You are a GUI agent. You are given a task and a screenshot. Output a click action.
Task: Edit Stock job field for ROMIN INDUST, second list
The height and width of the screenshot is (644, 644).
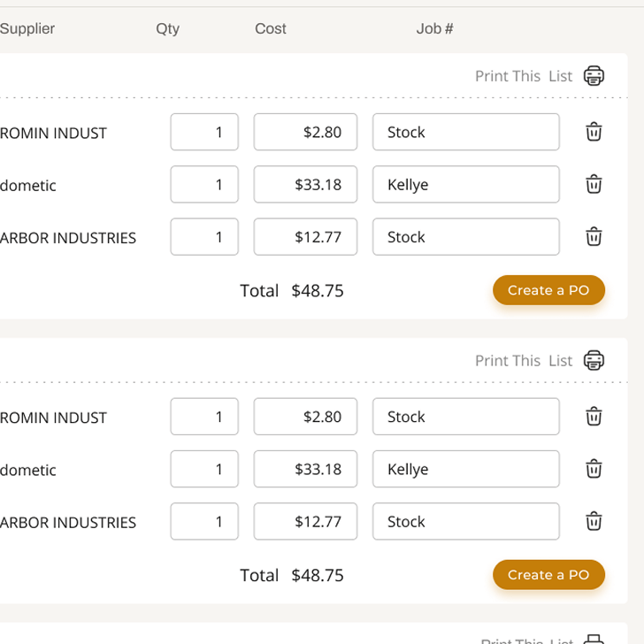pyautogui.click(x=465, y=417)
